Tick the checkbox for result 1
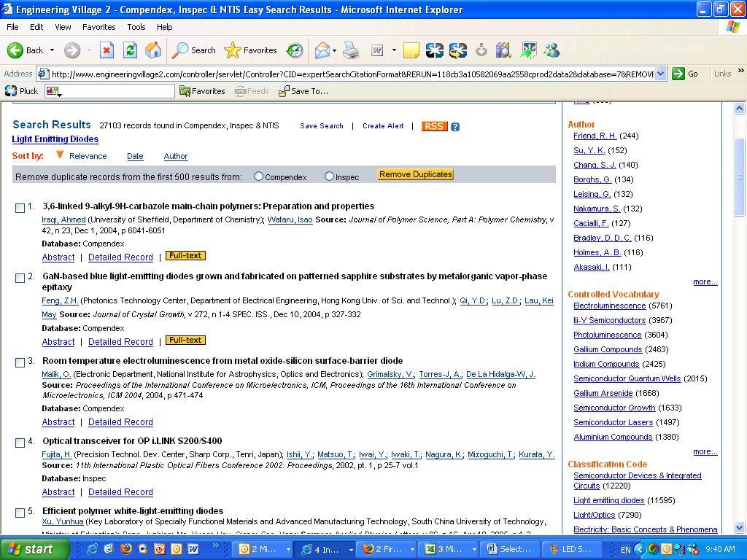Screen dimensions: 747x560 point(20,208)
